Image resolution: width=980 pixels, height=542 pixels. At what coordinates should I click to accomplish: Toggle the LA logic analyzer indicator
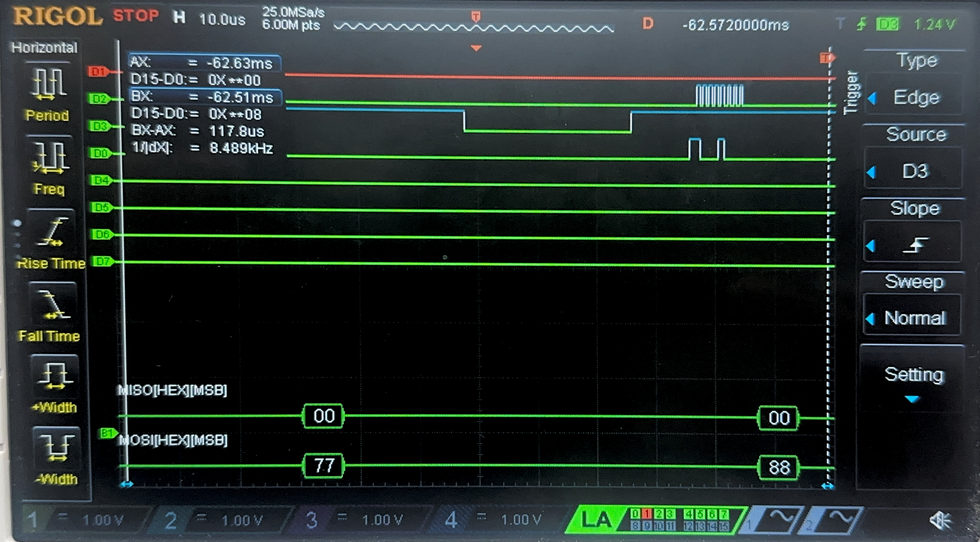tap(596, 520)
